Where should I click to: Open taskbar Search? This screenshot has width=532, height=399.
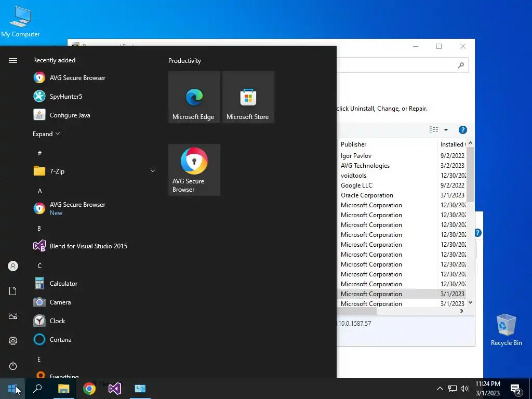(37, 389)
